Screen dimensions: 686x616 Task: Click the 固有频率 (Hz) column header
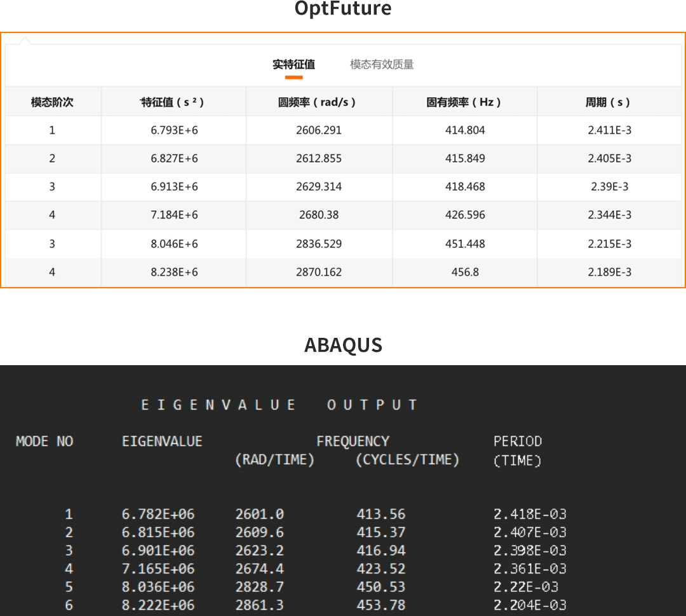(x=464, y=102)
